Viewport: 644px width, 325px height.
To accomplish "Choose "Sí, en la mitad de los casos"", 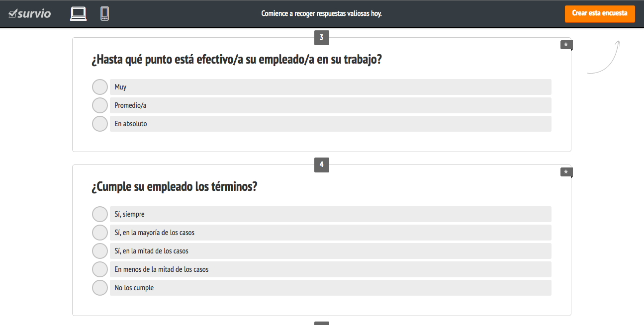I will (100, 251).
